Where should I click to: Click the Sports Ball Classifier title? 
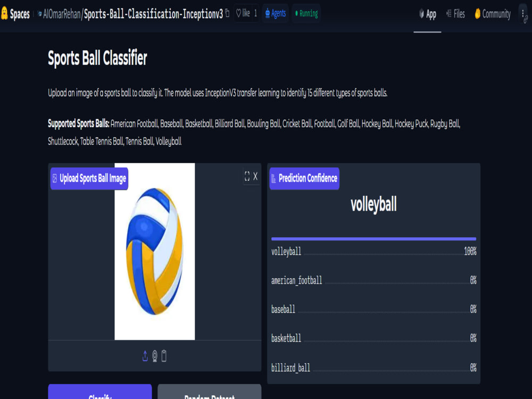pyautogui.click(x=97, y=58)
